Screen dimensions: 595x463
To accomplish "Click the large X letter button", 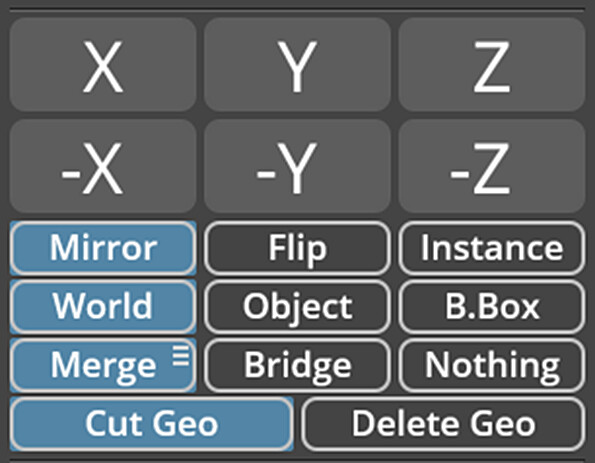I will pos(103,65).
